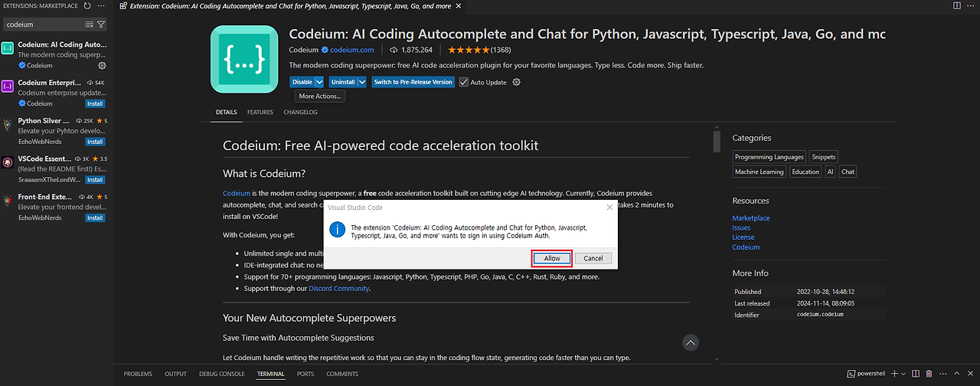
Task: Close the bottom terminal panel
Action: pos(971,374)
